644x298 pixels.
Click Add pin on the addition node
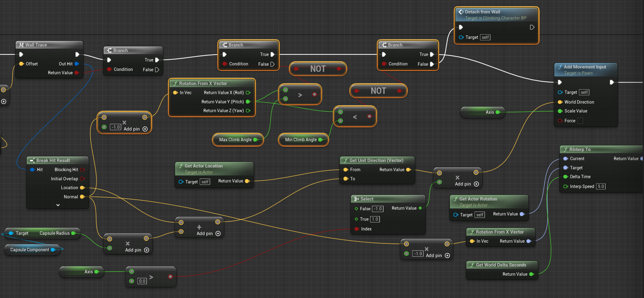218,234
